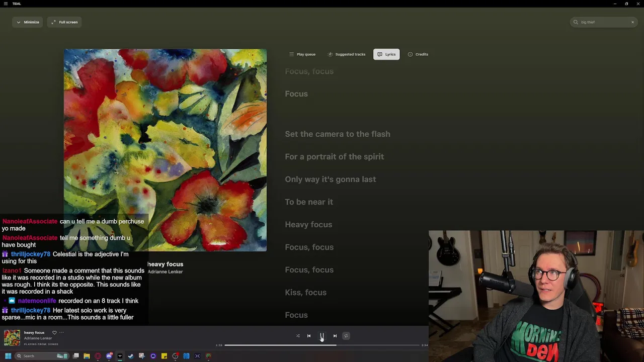Open Adrianne Lenker link under album artwork
Viewport: 644px width, 362px height.
click(x=165, y=271)
